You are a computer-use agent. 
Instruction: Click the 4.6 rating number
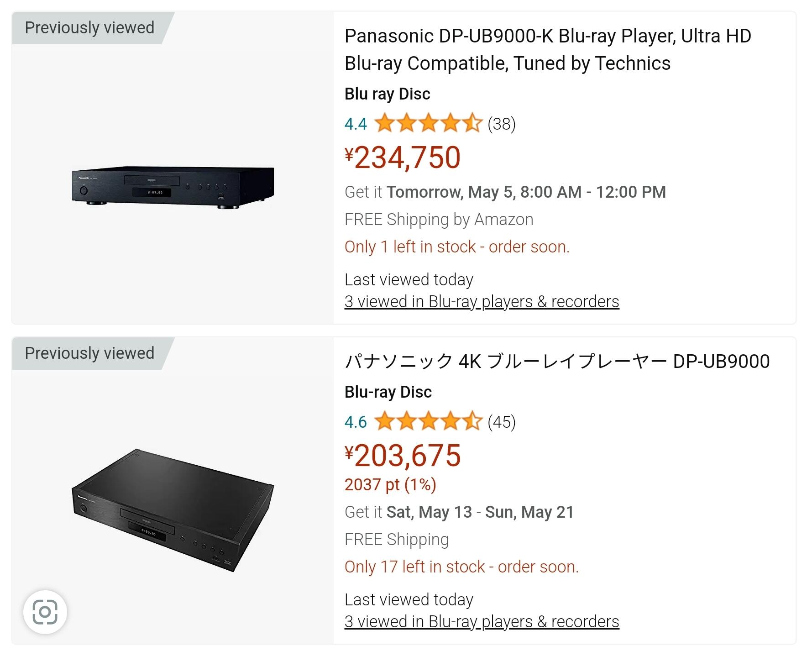pyautogui.click(x=356, y=422)
